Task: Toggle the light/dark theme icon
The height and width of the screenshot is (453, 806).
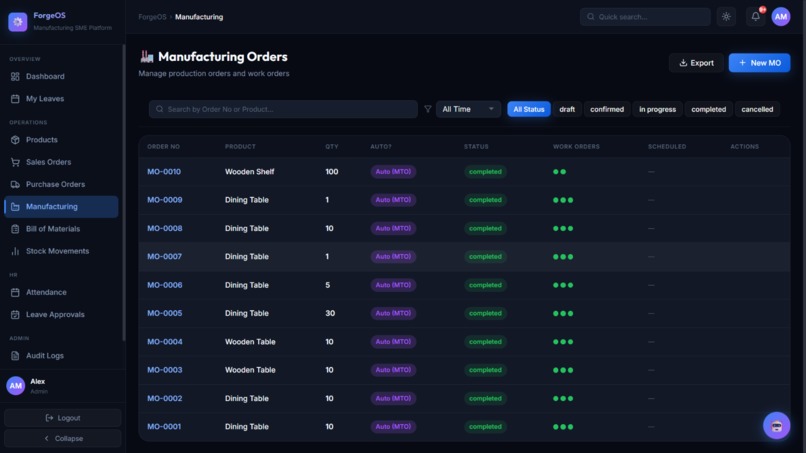Action: tap(726, 16)
